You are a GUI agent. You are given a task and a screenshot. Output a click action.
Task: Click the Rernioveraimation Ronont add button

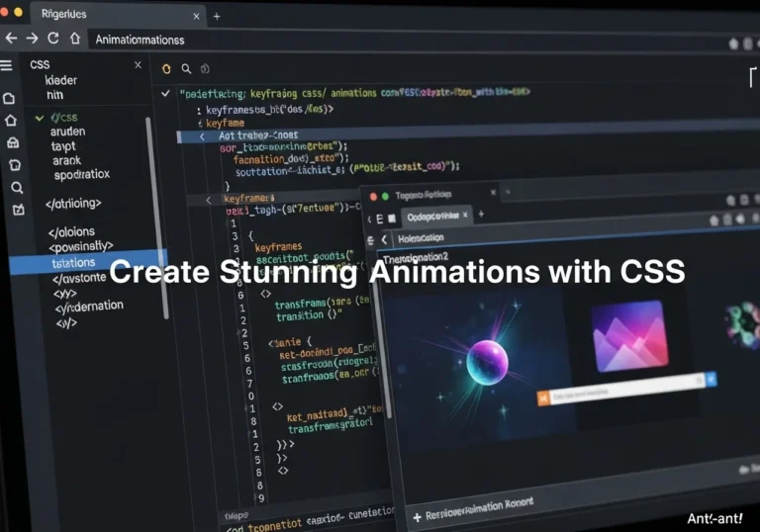pos(417,517)
